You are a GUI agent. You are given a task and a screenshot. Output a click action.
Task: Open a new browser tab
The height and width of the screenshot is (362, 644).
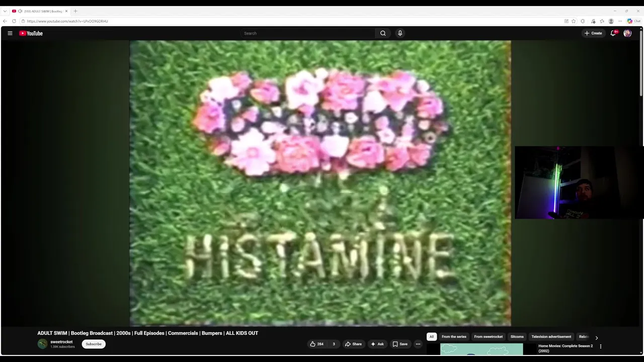tap(75, 11)
